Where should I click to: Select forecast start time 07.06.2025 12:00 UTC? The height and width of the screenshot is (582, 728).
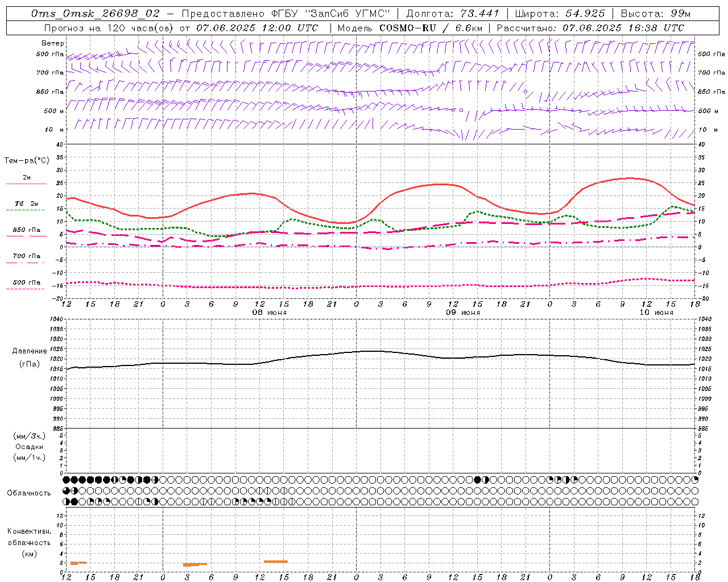coord(257,28)
